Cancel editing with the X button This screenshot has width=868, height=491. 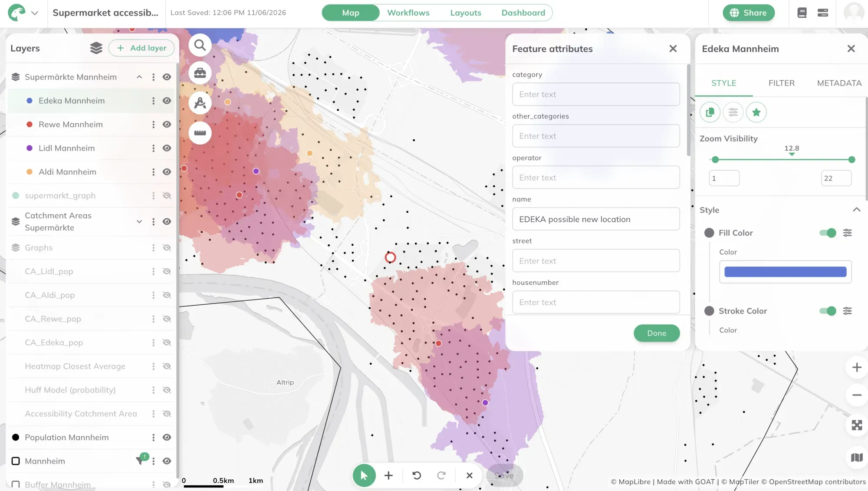470,476
